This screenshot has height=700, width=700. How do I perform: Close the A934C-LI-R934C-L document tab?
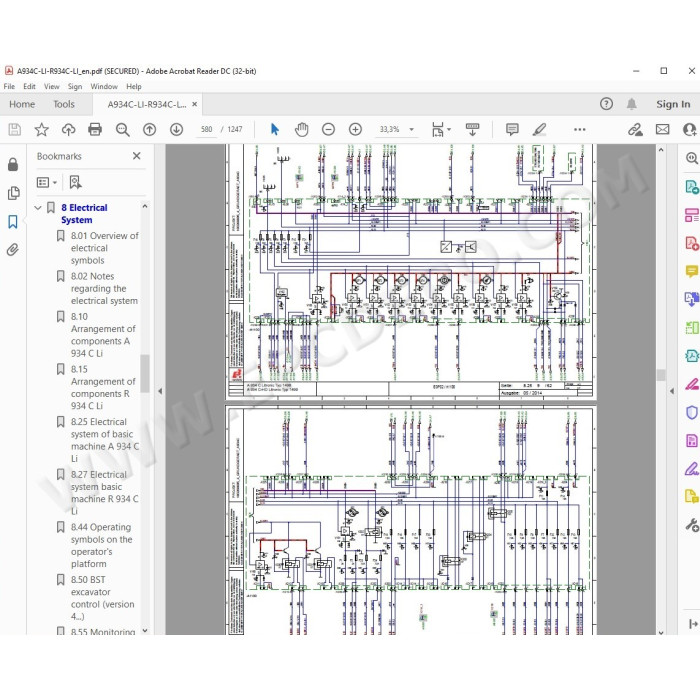pos(195,104)
